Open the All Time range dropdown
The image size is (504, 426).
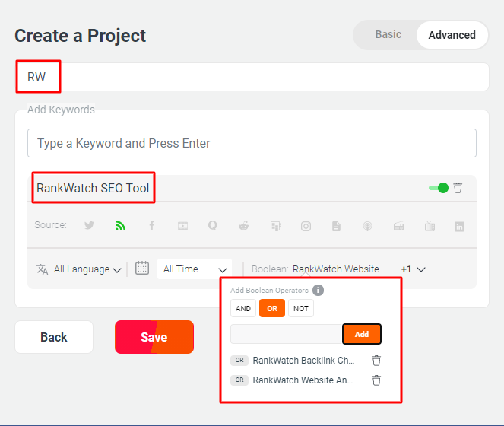point(195,269)
